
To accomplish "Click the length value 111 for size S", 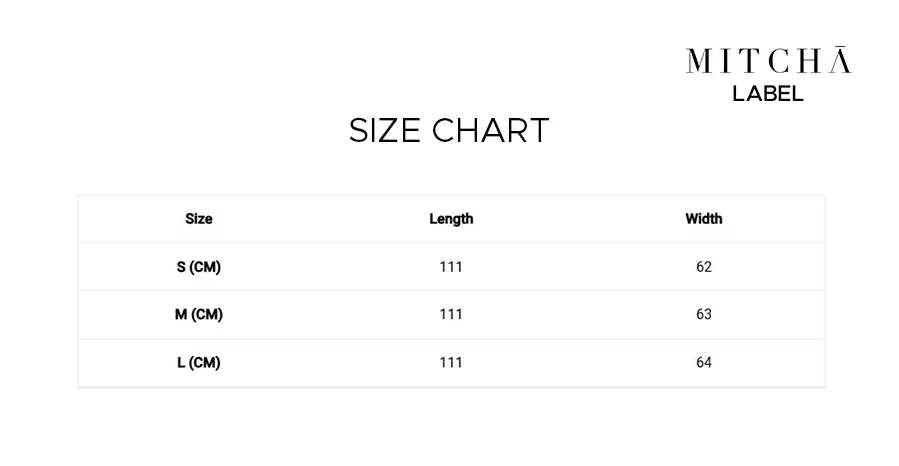I will point(451,267).
